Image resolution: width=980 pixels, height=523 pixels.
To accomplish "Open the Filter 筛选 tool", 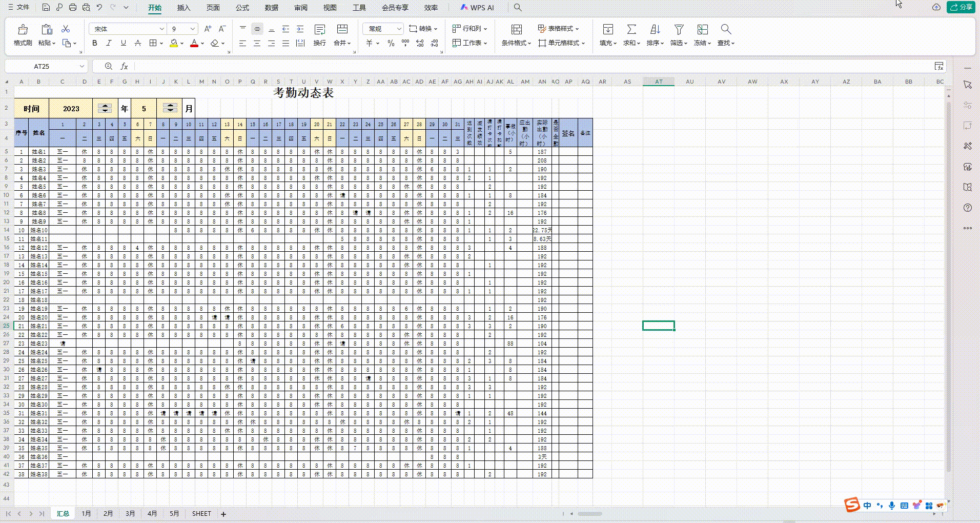I will (679, 35).
